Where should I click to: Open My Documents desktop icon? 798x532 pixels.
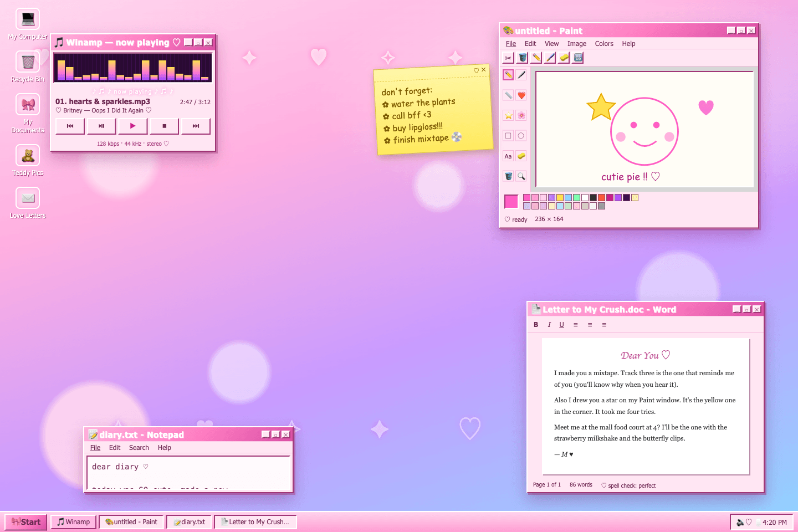pos(28,114)
